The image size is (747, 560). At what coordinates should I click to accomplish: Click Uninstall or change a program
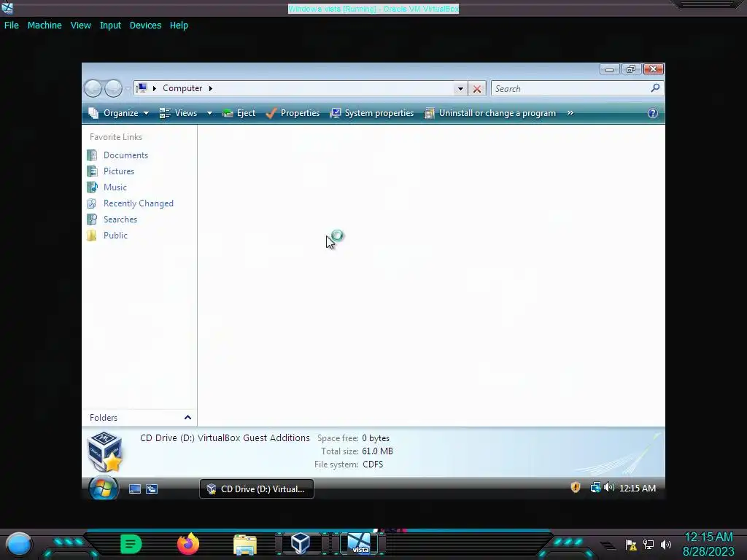(x=490, y=113)
